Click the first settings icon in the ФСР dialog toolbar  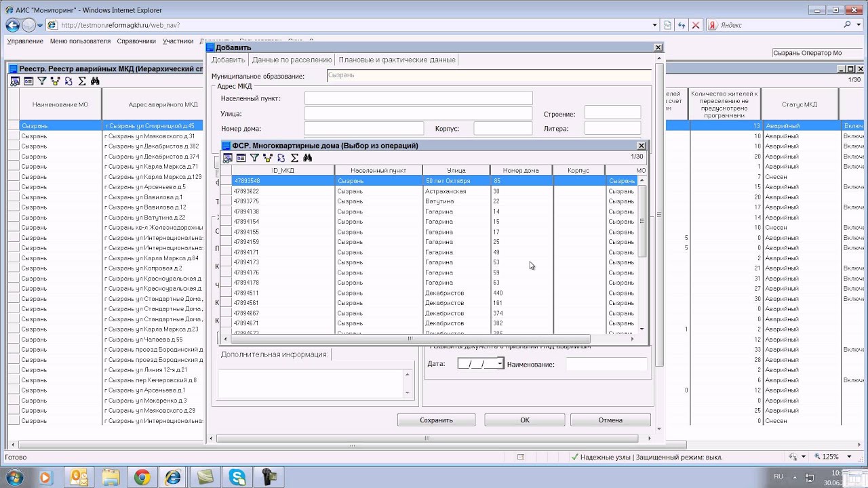(228, 157)
